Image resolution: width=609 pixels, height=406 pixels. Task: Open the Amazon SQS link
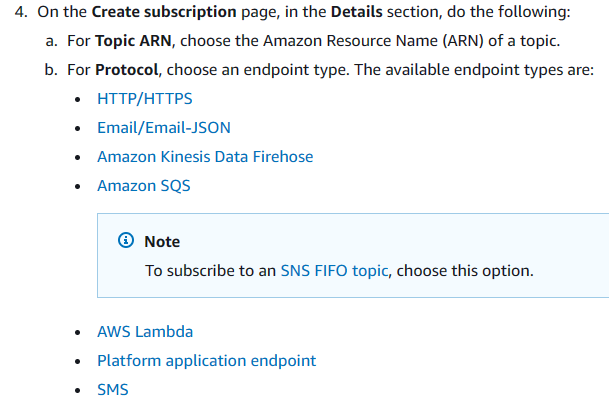(144, 186)
